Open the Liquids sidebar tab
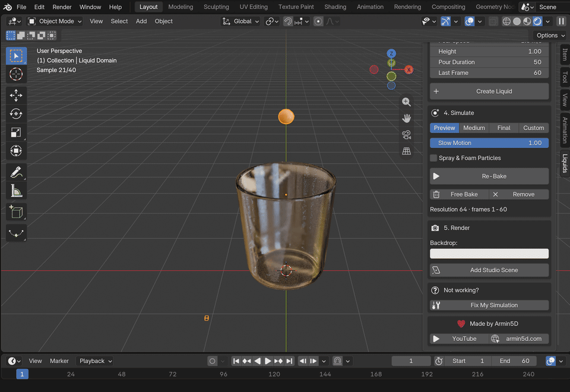The image size is (570, 392). click(x=565, y=163)
